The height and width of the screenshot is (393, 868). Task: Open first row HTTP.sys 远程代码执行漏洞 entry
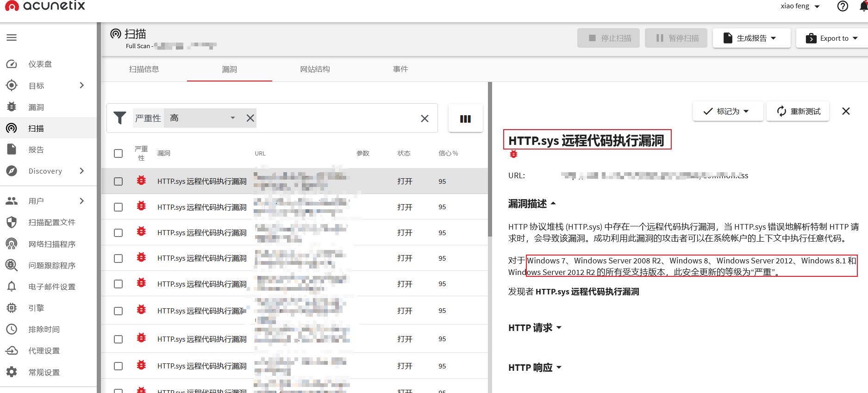[202, 181]
